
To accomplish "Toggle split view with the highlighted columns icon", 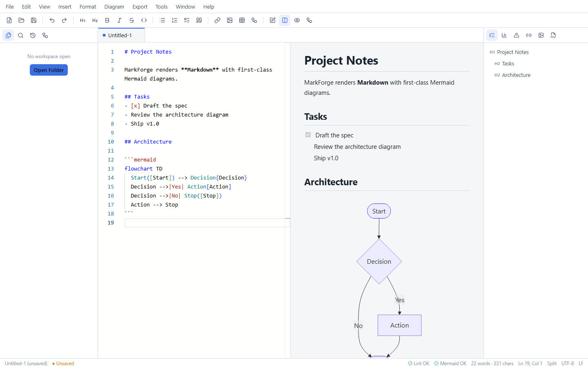I will pos(285,20).
